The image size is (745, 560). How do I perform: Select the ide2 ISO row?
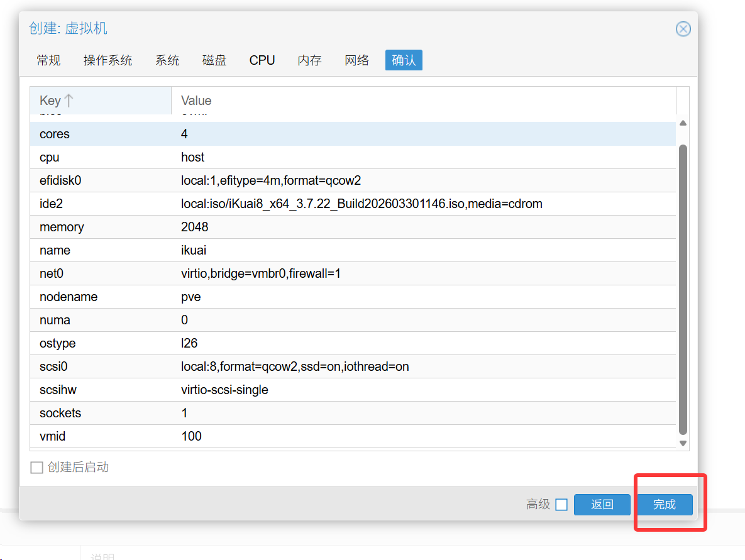pyautogui.click(x=352, y=204)
